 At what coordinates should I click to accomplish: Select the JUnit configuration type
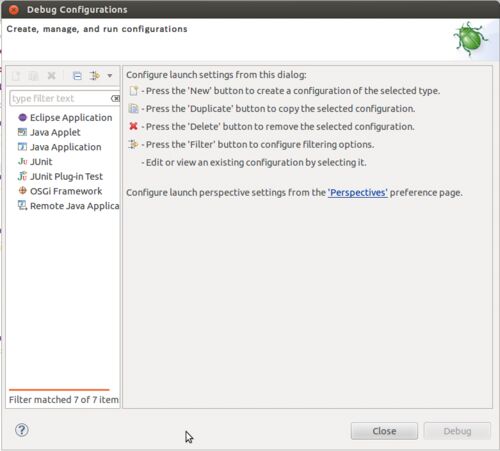coord(35,162)
